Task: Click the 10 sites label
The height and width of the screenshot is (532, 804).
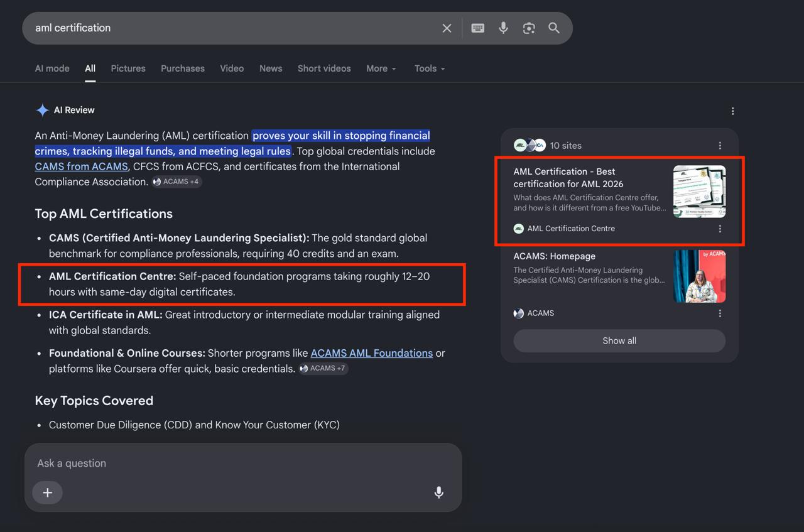Action: pyautogui.click(x=566, y=146)
